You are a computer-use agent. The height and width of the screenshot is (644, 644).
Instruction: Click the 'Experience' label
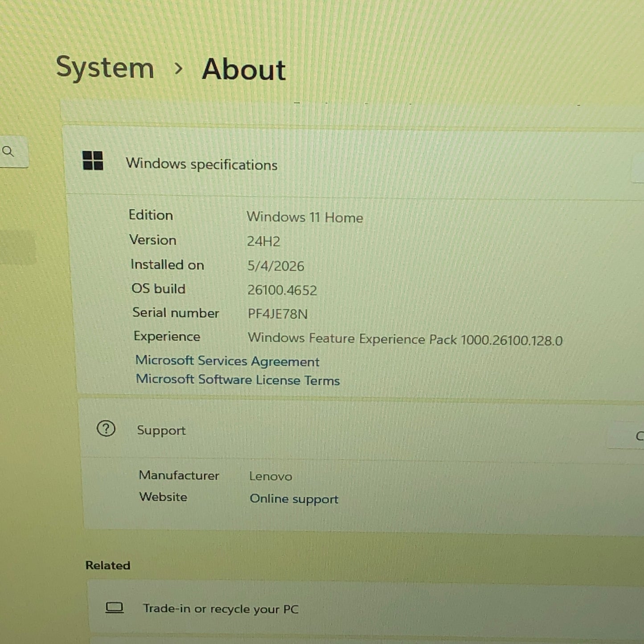pyautogui.click(x=167, y=336)
